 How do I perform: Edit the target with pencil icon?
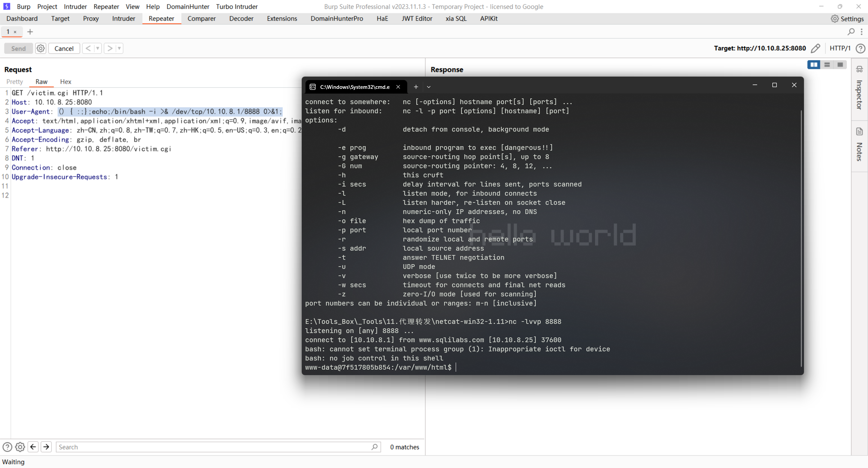[x=816, y=48]
